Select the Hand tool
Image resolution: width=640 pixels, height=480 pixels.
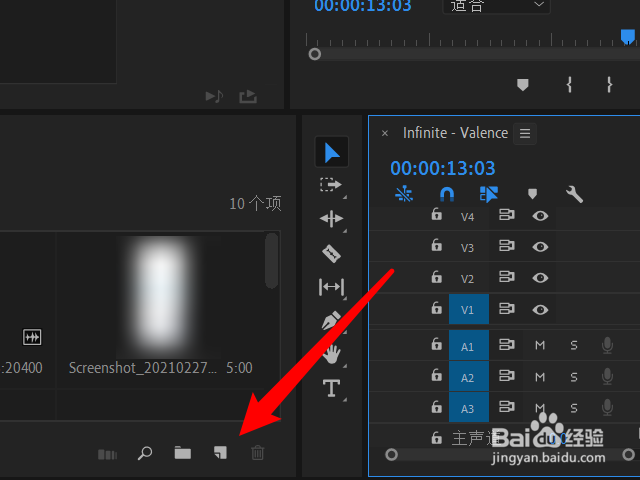tap(331, 354)
